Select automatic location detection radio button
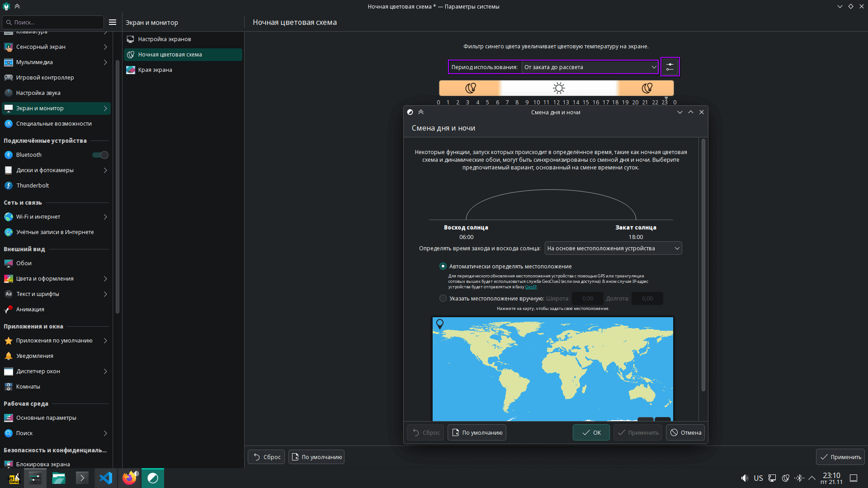This screenshot has height=488, width=868. pyautogui.click(x=443, y=267)
